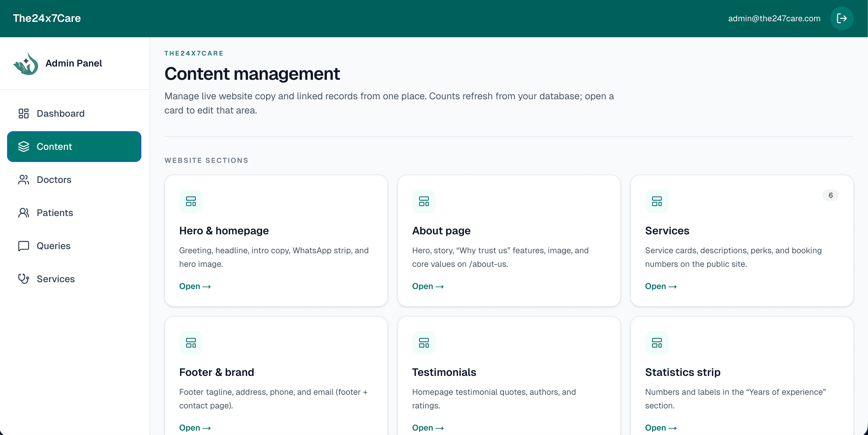Click the Services count badge showing 6

[830, 195]
